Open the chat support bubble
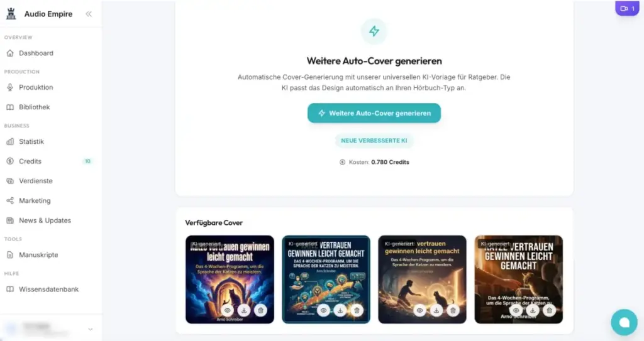 click(x=624, y=322)
